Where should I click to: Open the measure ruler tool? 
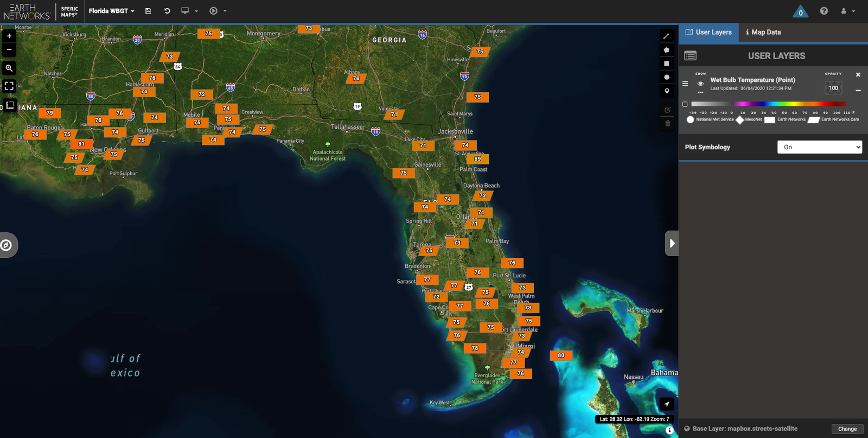pos(9,105)
